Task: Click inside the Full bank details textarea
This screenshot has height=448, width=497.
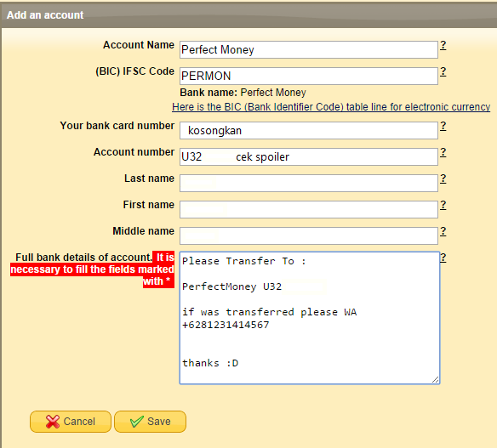Action: tap(310, 318)
